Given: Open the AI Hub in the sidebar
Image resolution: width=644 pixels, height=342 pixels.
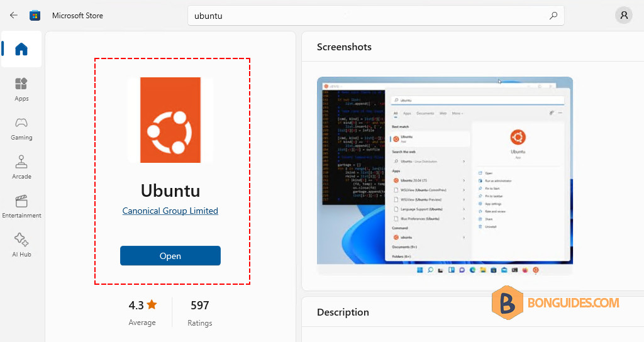Looking at the screenshot, I should click(21, 246).
